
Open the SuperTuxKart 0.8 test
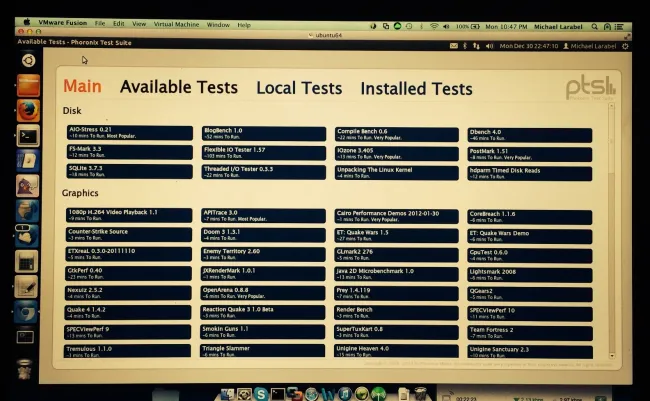[397, 332]
